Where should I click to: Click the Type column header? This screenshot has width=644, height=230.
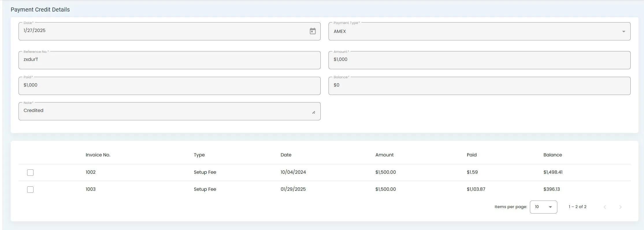click(x=199, y=155)
